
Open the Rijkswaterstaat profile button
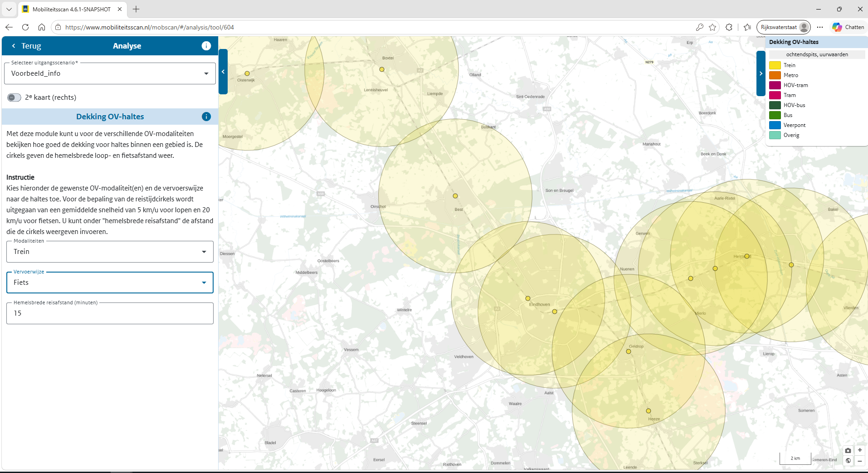pos(784,27)
